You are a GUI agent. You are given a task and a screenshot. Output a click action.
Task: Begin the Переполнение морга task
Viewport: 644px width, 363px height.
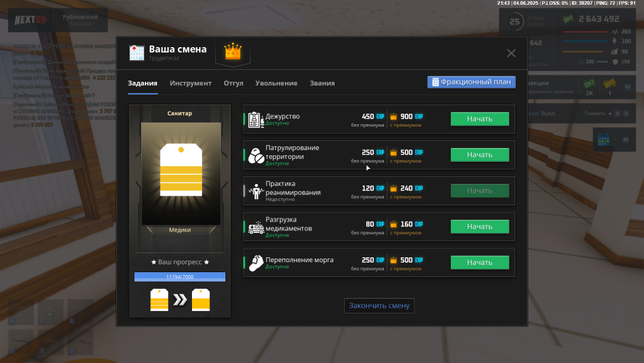tap(479, 262)
